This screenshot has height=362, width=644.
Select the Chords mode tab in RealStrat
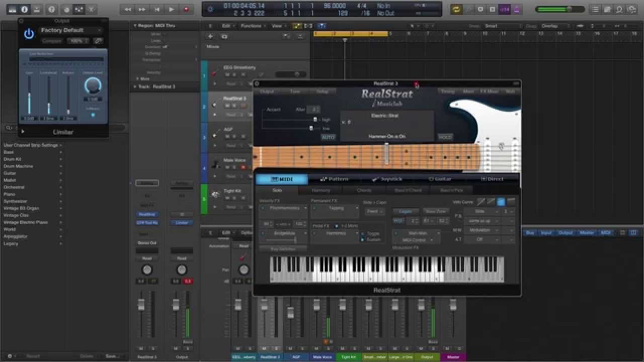click(364, 191)
